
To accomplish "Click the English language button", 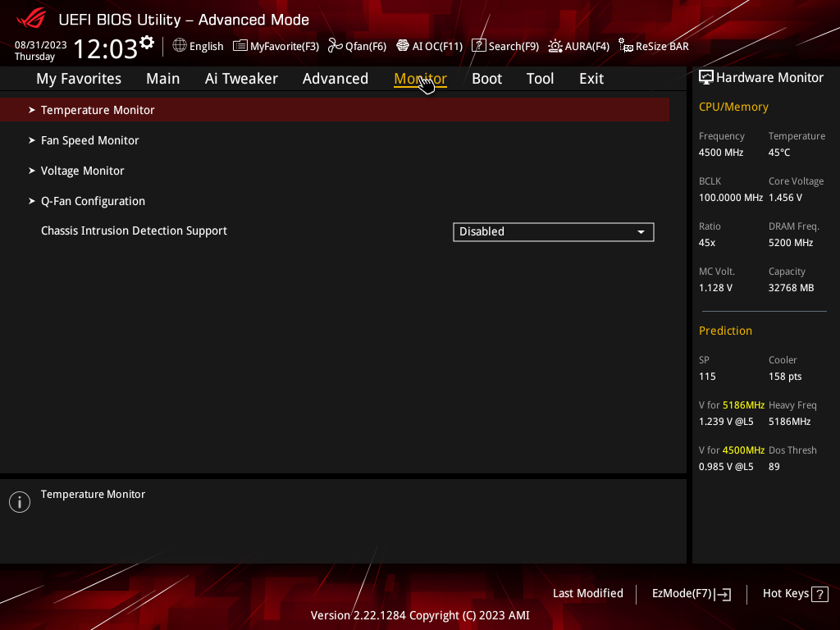I will (199, 46).
